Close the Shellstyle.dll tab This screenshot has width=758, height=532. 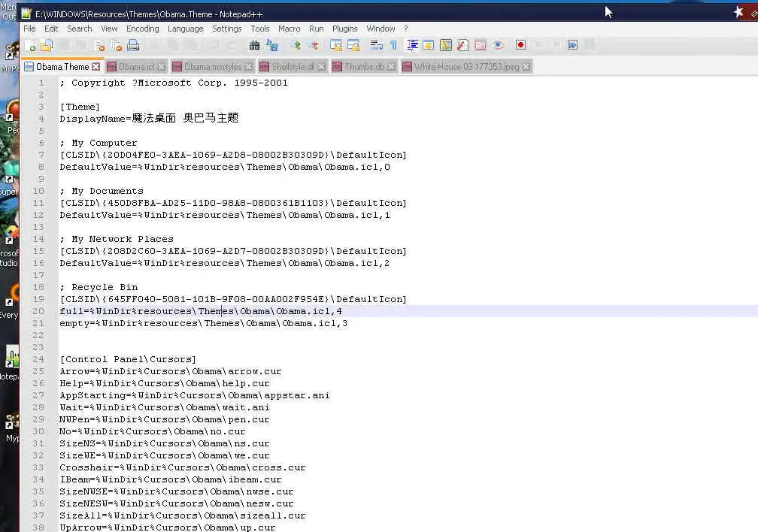click(x=322, y=67)
